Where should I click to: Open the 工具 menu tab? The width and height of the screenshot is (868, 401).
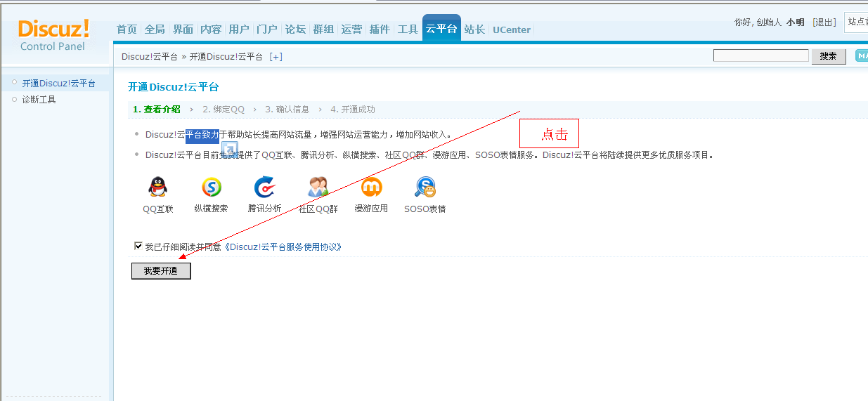(408, 29)
